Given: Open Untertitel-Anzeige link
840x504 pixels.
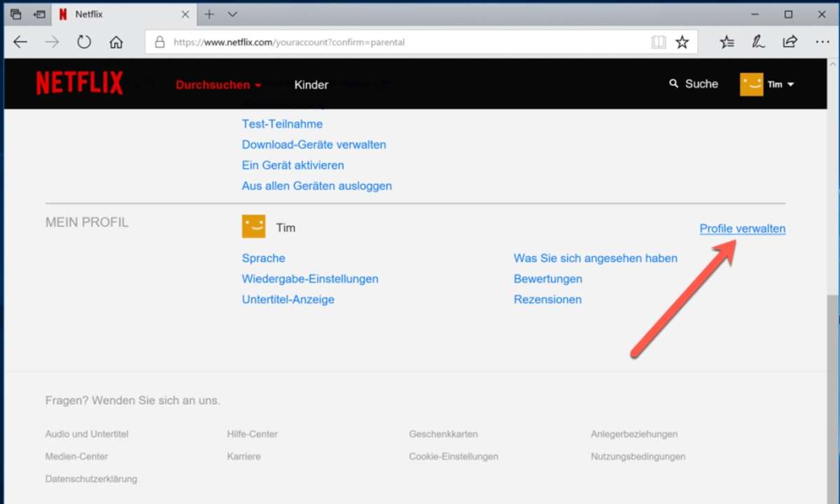Looking at the screenshot, I should [x=288, y=300].
